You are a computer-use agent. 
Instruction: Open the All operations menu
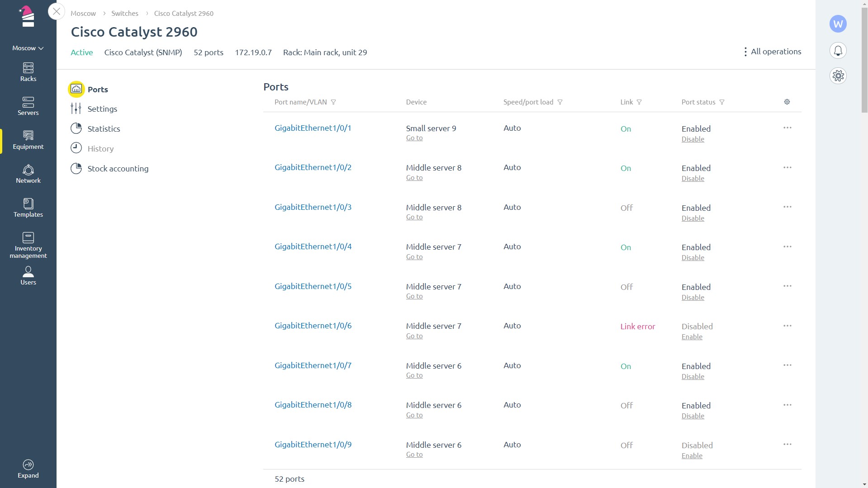tap(773, 52)
